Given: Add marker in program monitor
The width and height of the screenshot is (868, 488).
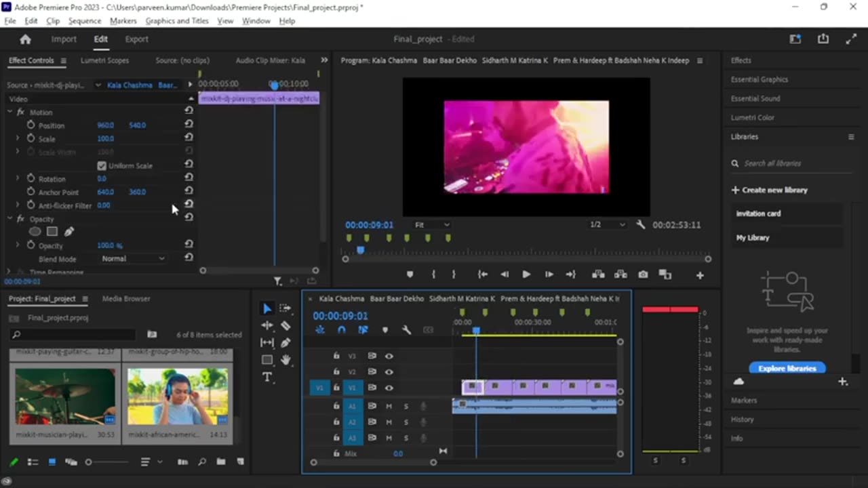Looking at the screenshot, I should pos(410,274).
